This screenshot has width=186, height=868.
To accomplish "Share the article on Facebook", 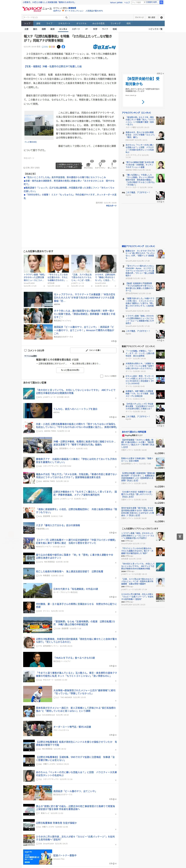I will pyautogui.click(x=63, y=47).
